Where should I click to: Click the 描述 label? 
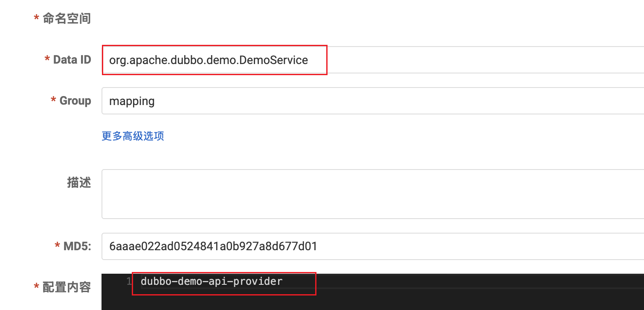pyautogui.click(x=79, y=182)
